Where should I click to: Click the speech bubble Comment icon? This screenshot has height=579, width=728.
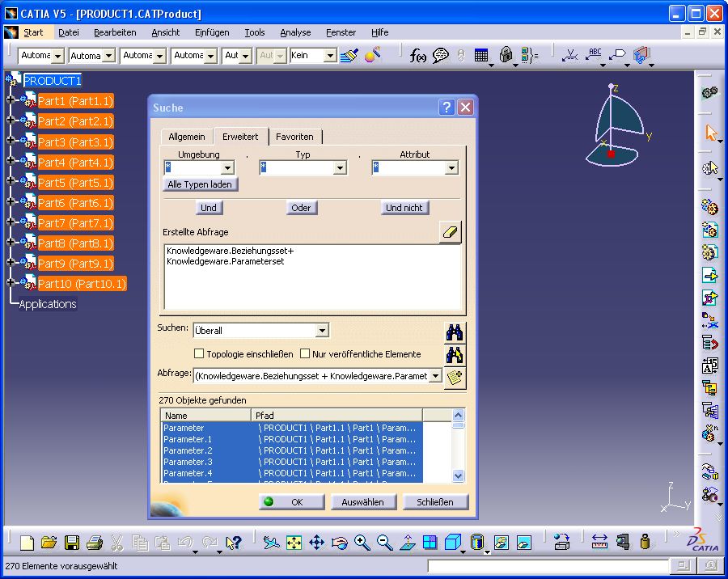tap(440, 56)
